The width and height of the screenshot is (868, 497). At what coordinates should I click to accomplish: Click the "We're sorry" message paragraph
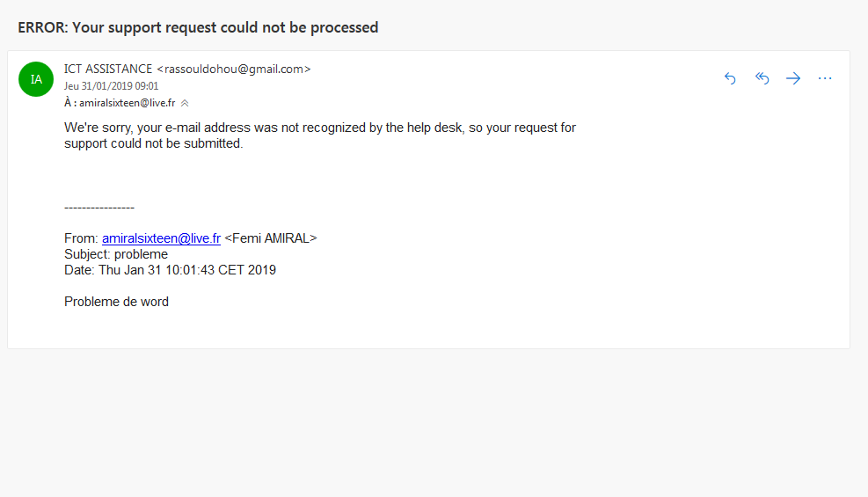(320, 128)
